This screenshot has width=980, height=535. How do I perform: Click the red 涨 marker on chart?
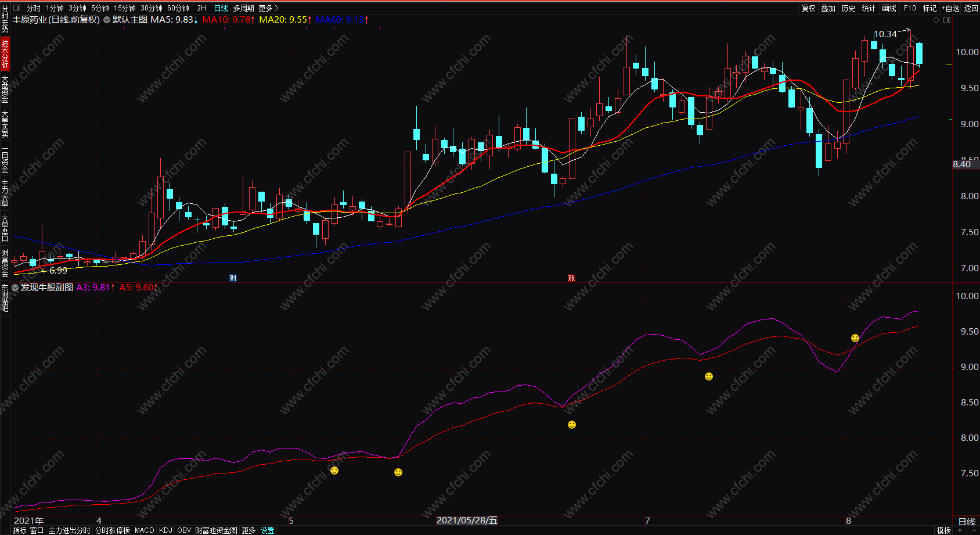click(571, 278)
